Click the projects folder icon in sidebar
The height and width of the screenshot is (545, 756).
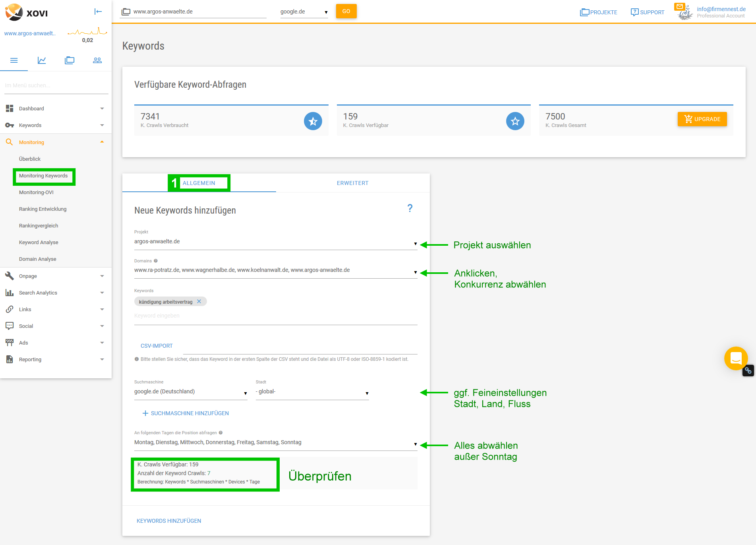click(70, 60)
